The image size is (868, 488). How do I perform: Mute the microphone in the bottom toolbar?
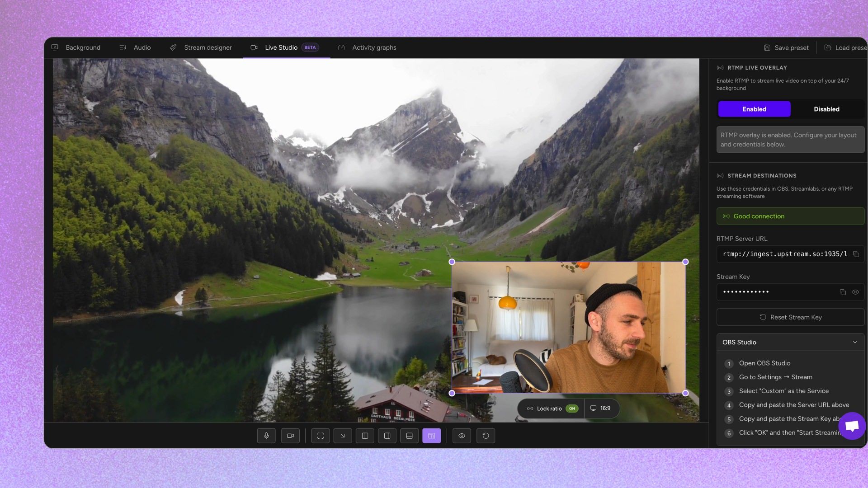(x=266, y=436)
